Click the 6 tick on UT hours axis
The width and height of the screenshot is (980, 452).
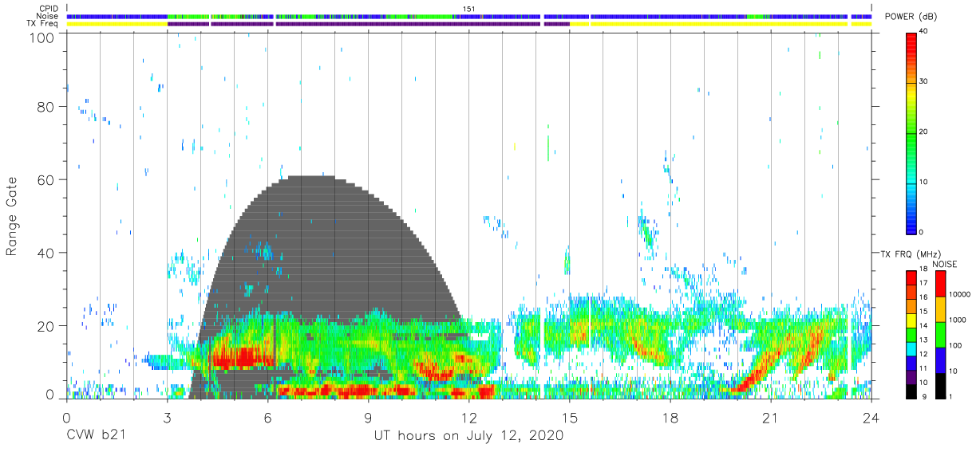(x=267, y=417)
